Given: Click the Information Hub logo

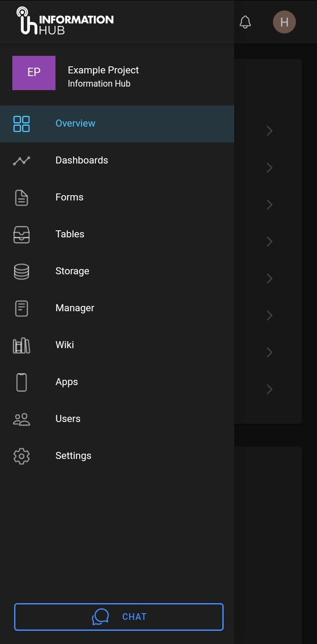Looking at the screenshot, I should point(65,21).
